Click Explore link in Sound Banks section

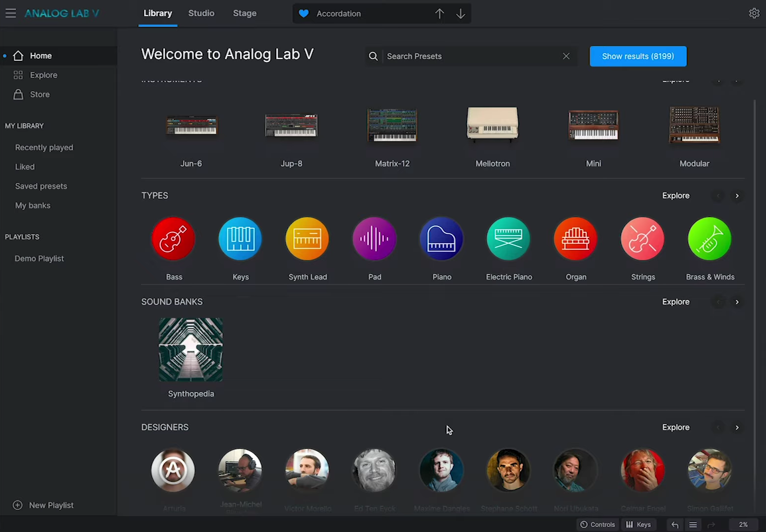[676, 302]
